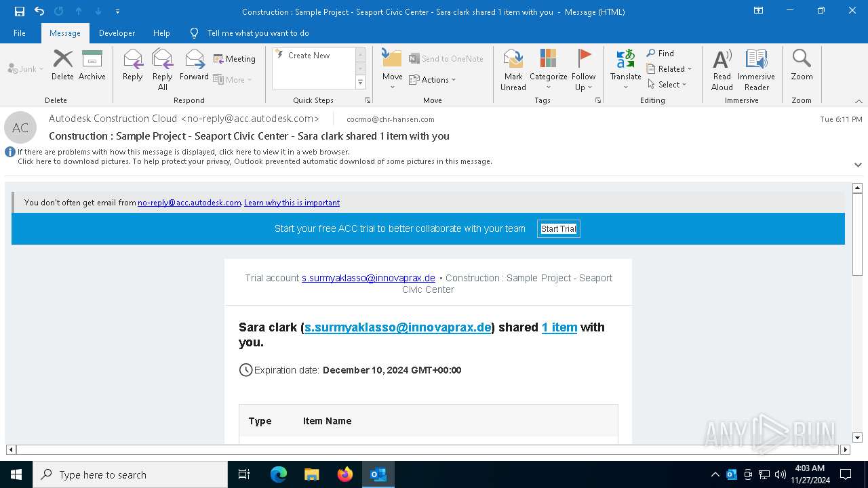This screenshot has width=868, height=488.
Task: Open the Translate menu
Action: pos(625,69)
